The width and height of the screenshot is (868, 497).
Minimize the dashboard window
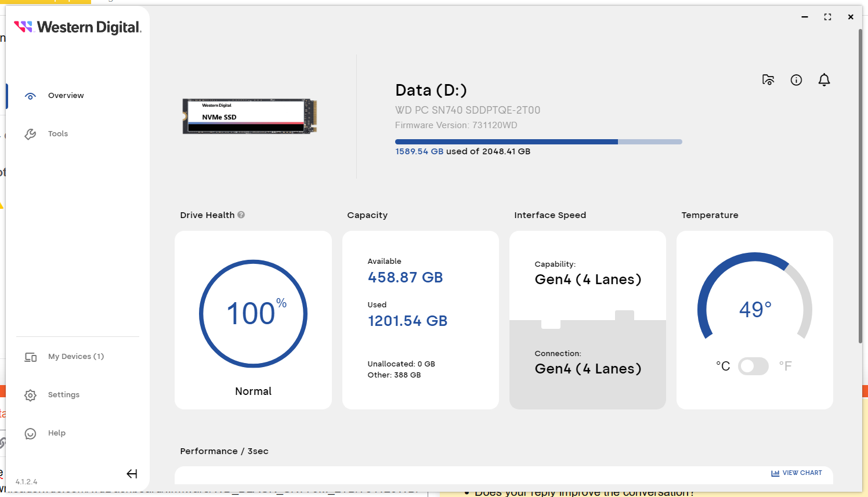pyautogui.click(x=805, y=17)
